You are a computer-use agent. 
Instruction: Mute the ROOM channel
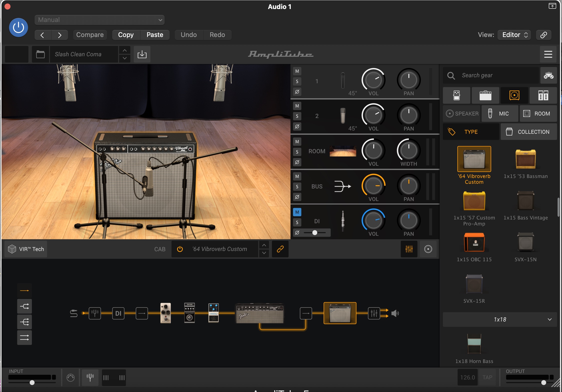[x=297, y=142]
